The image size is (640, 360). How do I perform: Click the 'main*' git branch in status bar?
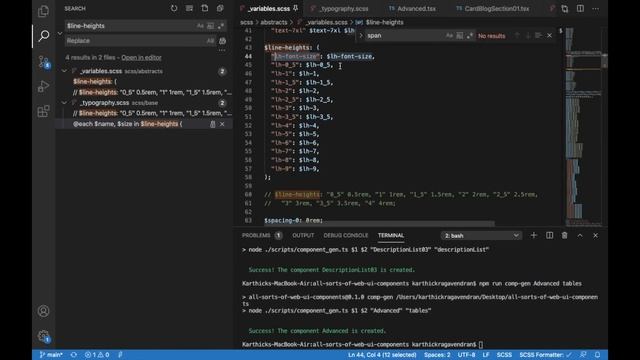(51, 355)
